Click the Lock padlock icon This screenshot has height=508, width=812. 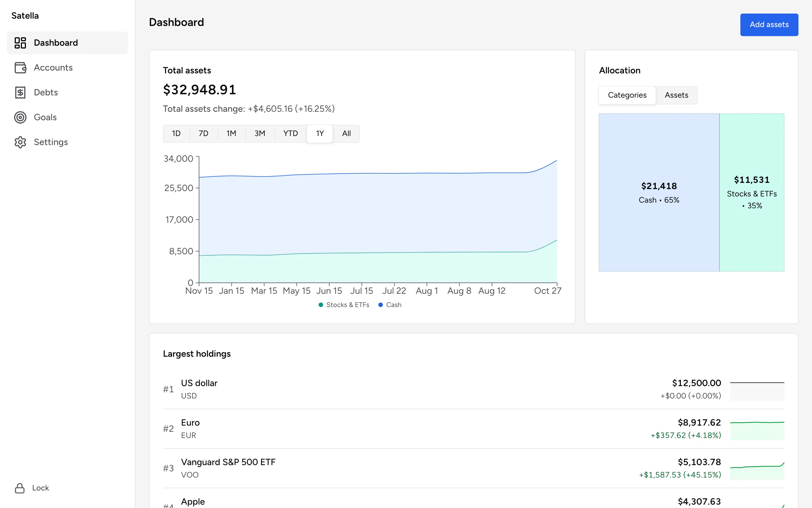(20, 488)
